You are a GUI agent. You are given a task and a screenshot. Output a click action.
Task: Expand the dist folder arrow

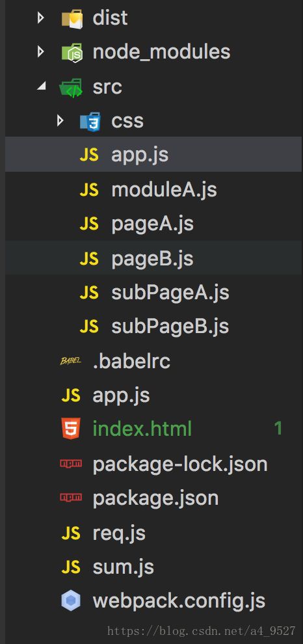point(40,18)
